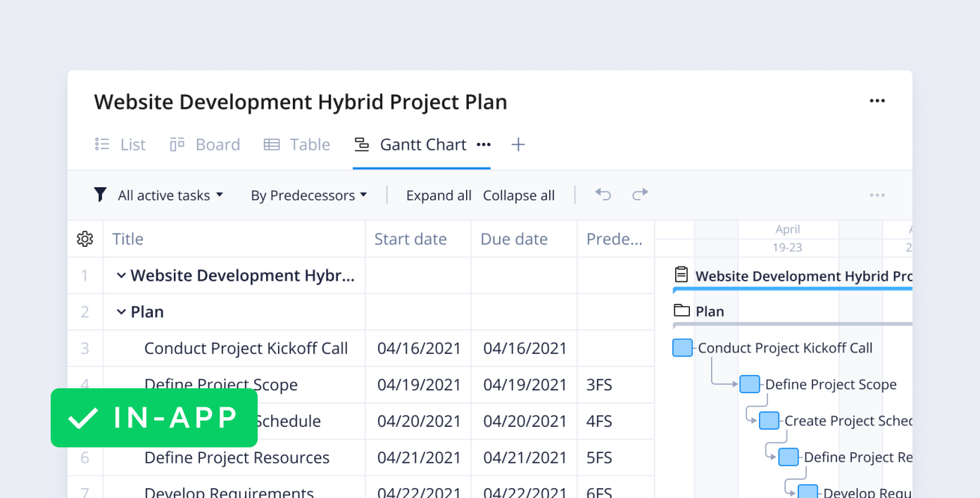Select the Board view icon
This screenshot has height=498, width=980.
[x=176, y=144]
